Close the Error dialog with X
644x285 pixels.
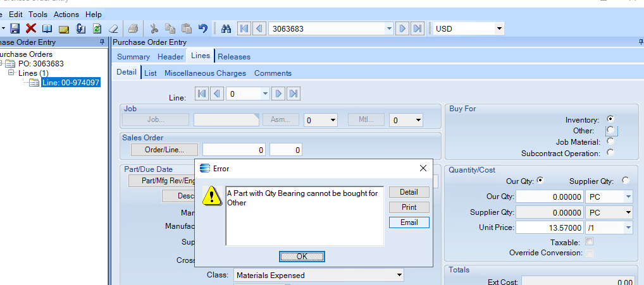423,168
